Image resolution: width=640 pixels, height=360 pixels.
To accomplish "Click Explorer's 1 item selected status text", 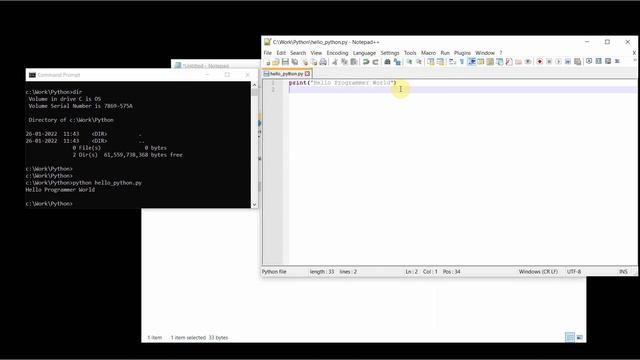I will click(199, 338).
